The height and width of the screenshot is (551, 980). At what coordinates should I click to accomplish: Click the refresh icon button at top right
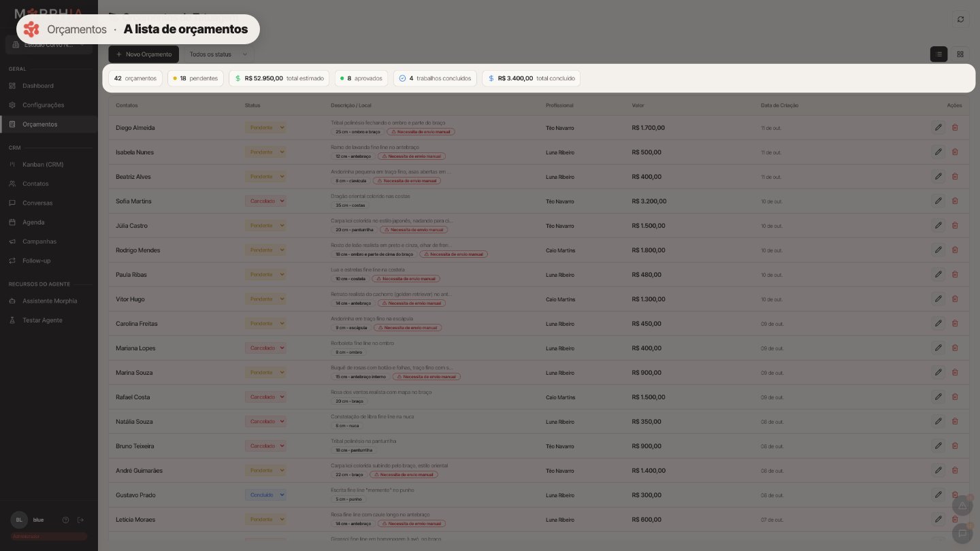pos(960,19)
